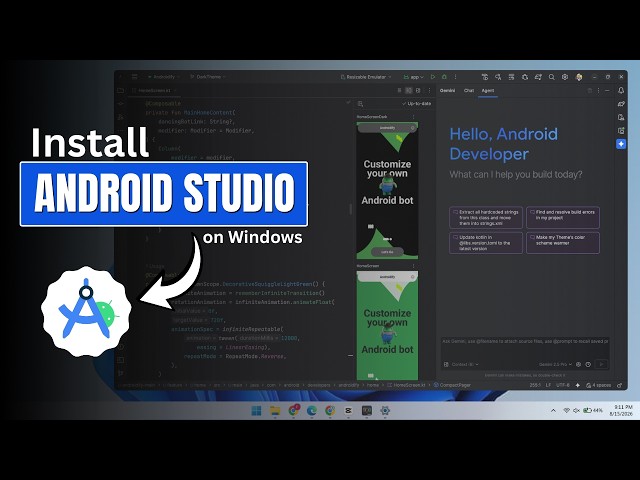Screen dimensions: 640x480
Task: Click the LF line separator in status bar
Action: (x=548, y=385)
